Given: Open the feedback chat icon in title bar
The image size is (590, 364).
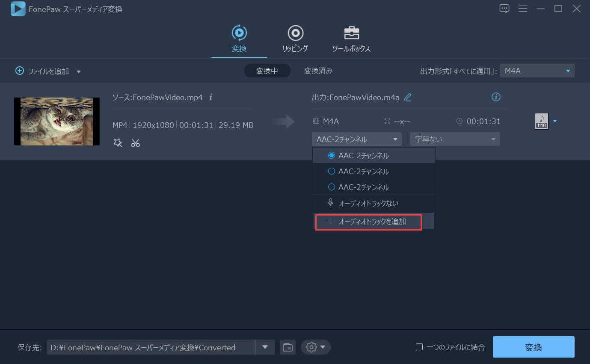Looking at the screenshot, I should tap(504, 9).
